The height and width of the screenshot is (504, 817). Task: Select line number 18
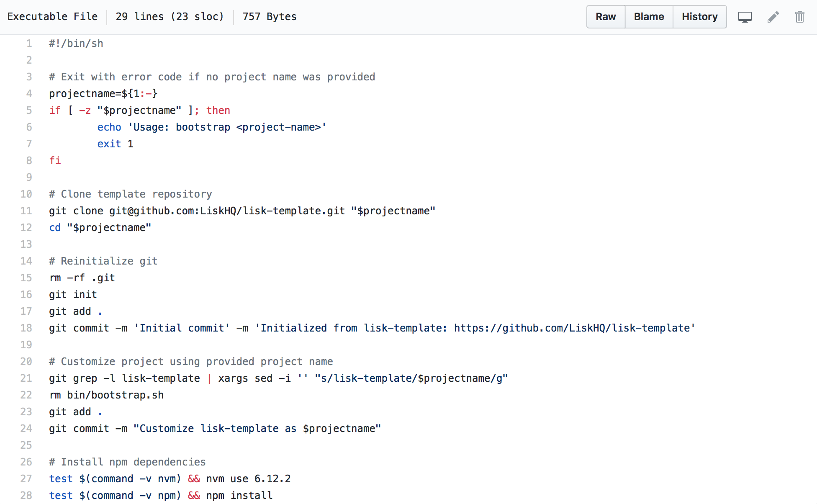click(x=26, y=328)
